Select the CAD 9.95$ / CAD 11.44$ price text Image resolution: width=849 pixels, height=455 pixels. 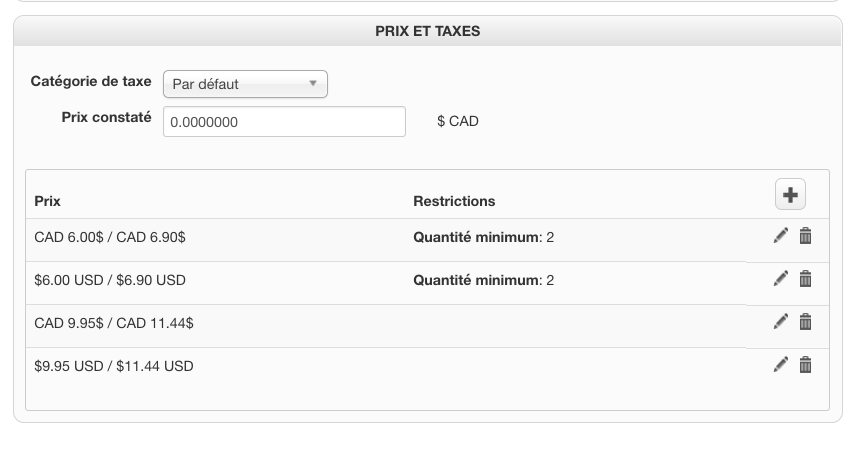tap(114, 324)
